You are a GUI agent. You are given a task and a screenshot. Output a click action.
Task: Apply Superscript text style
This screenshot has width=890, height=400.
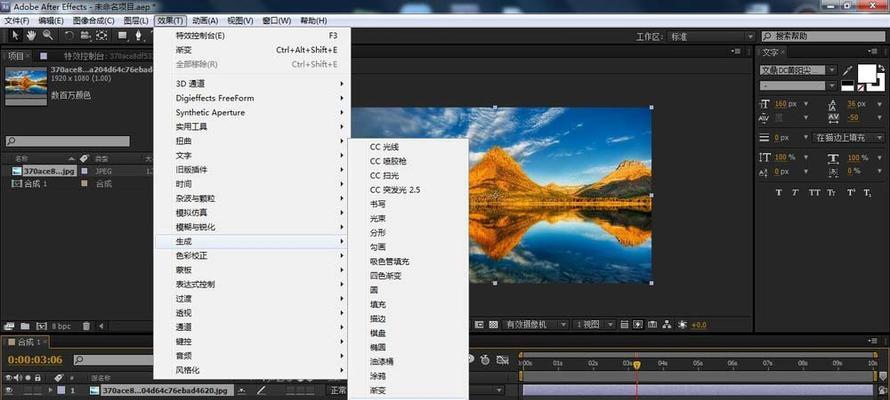851,193
